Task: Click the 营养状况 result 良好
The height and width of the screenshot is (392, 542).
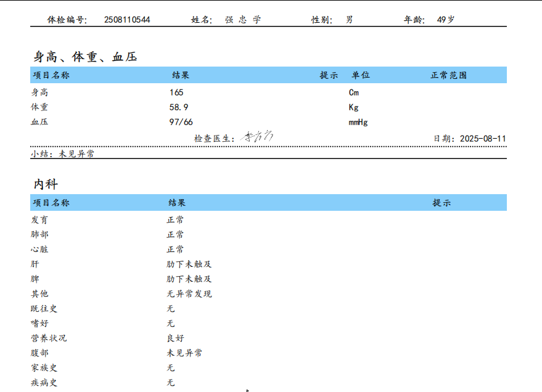Action: pos(175,338)
